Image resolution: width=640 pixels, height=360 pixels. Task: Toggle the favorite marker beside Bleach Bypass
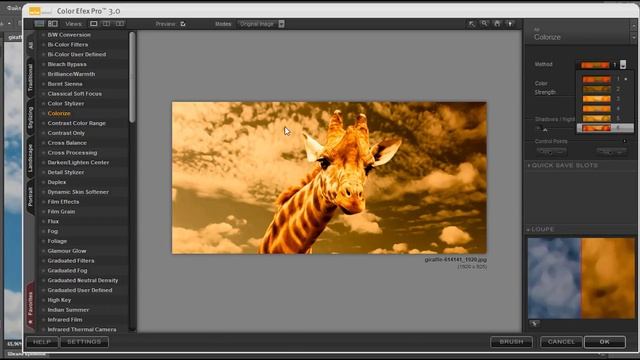coord(43,64)
